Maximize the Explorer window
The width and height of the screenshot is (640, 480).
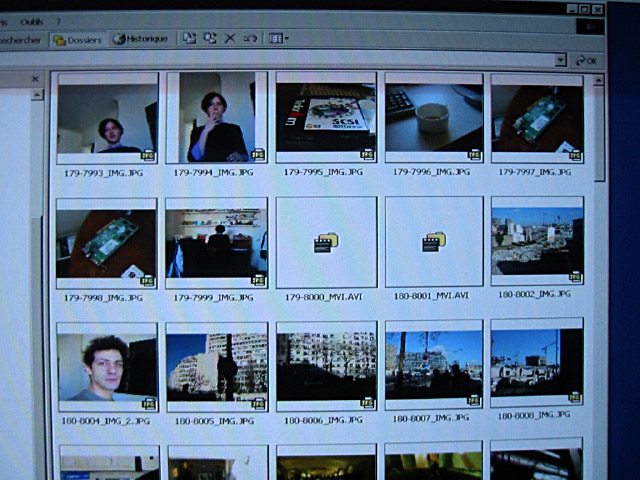pos(585,9)
